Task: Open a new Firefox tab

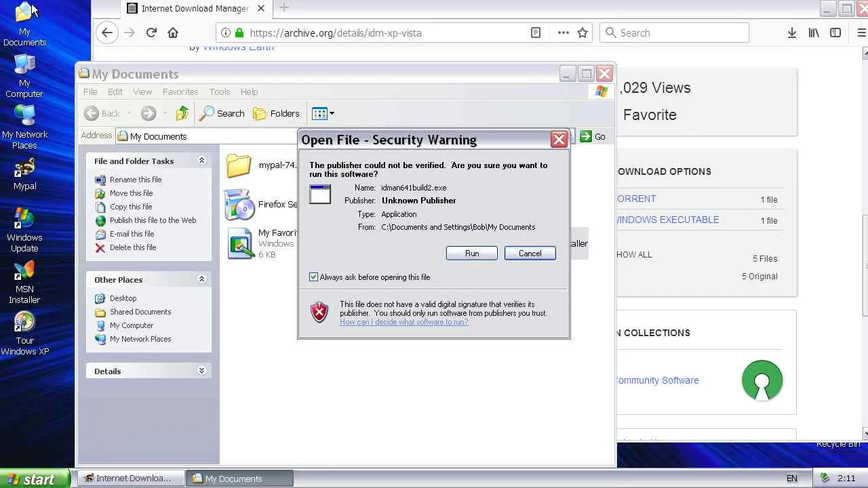Action: click(x=284, y=8)
